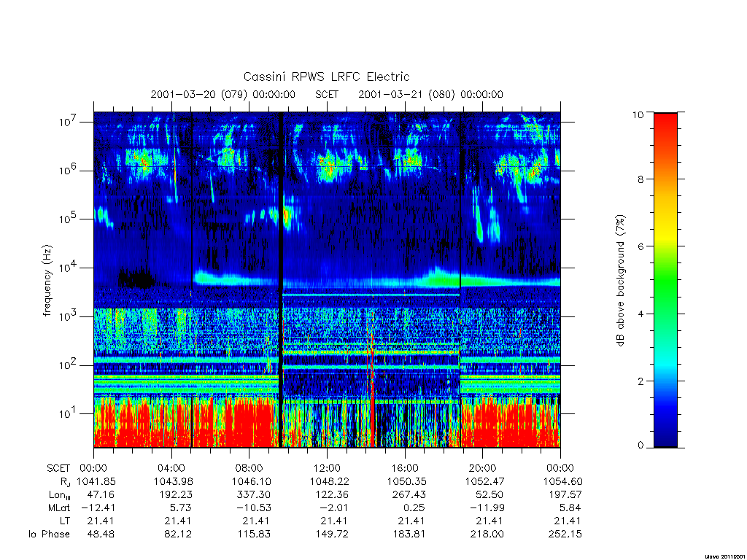Image resolution: width=747 pixels, height=560 pixels.
Task: Click the MLat row label
Action: click(x=58, y=507)
